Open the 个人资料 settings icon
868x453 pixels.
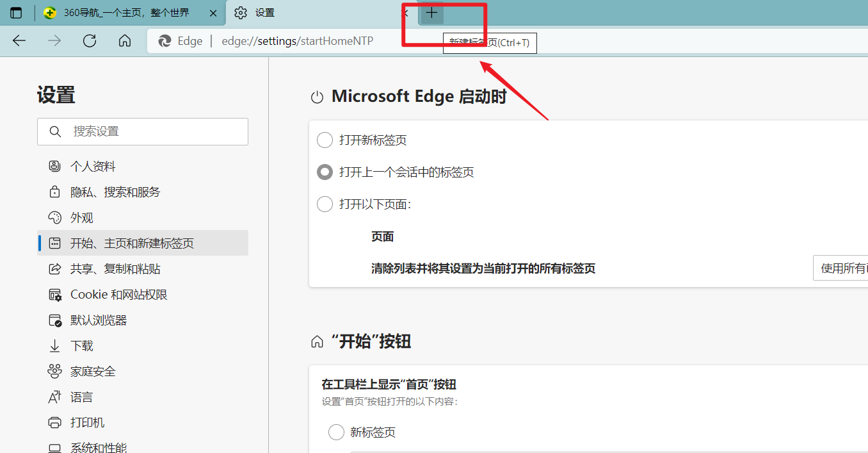click(x=55, y=166)
